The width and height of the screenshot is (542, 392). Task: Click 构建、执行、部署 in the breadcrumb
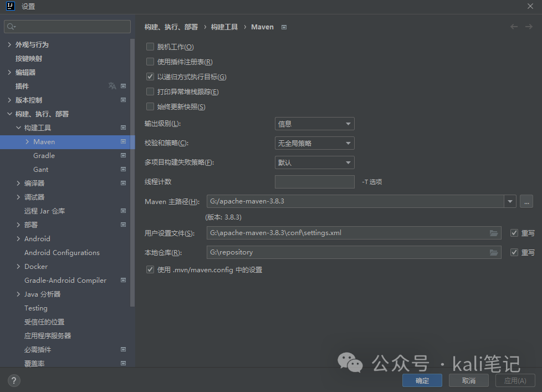[x=171, y=27]
